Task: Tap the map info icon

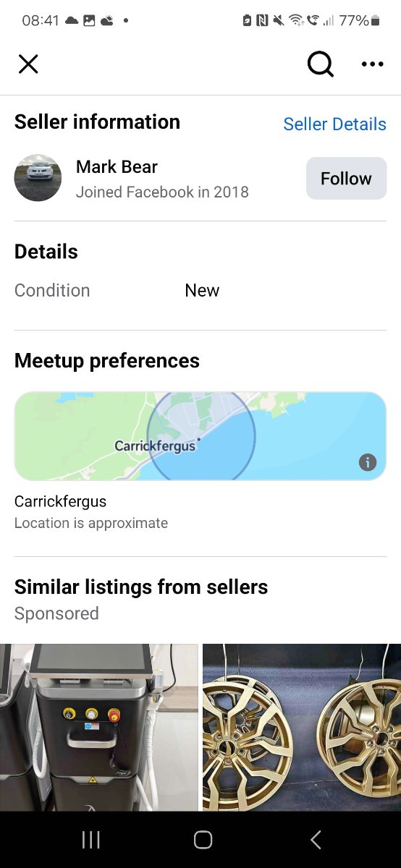Action: click(368, 462)
